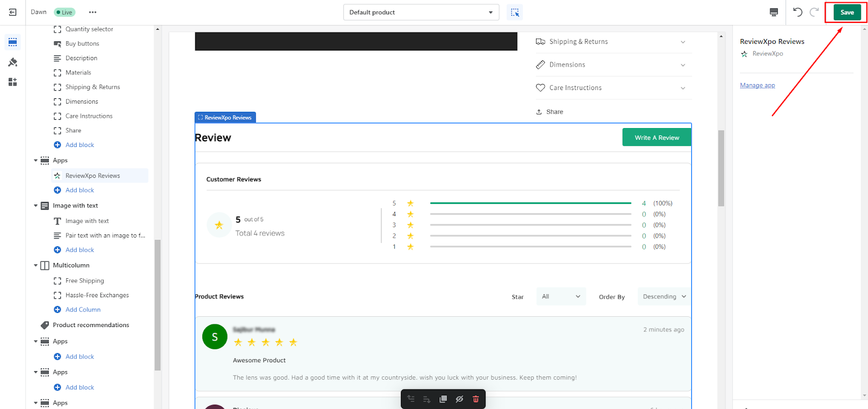Redo the last undone change
This screenshot has height=409, width=868.
click(x=814, y=12)
